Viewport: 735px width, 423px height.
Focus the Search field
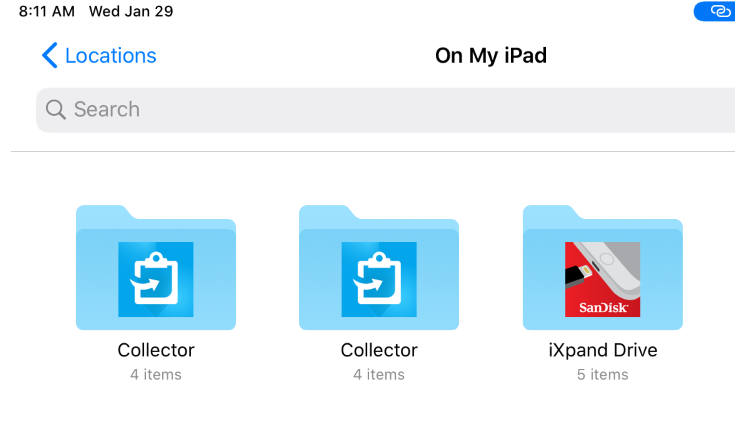(385, 110)
